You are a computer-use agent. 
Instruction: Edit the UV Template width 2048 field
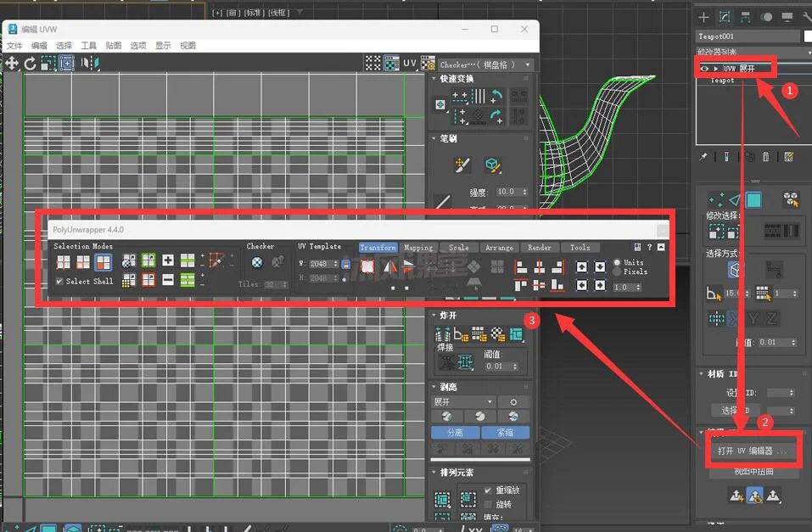click(x=320, y=264)
